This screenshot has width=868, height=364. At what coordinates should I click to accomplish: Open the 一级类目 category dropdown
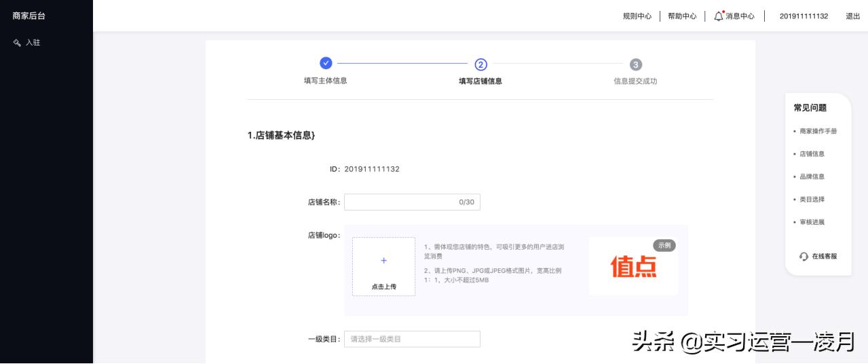[x=412, y=339]
